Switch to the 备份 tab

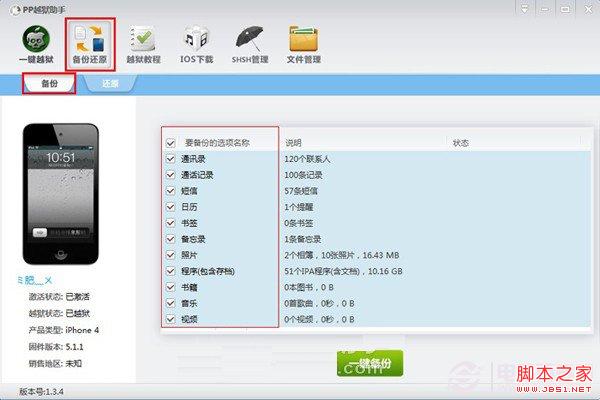(x=49, y=83)
